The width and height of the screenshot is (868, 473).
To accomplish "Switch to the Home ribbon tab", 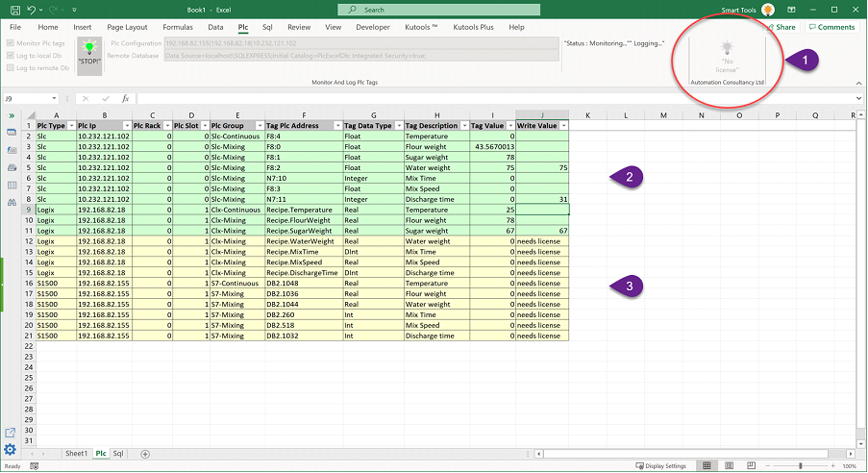I will coord(48,27).
